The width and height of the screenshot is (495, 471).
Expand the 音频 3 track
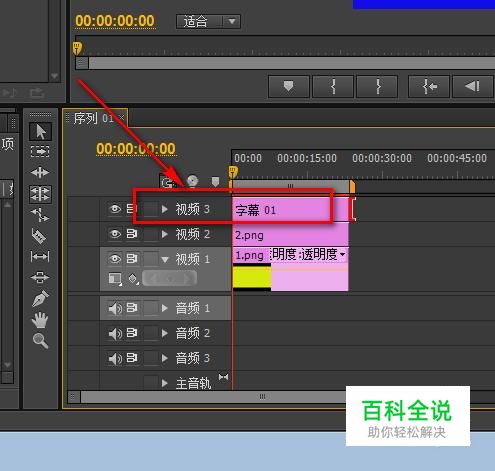[x=165, y=358]
